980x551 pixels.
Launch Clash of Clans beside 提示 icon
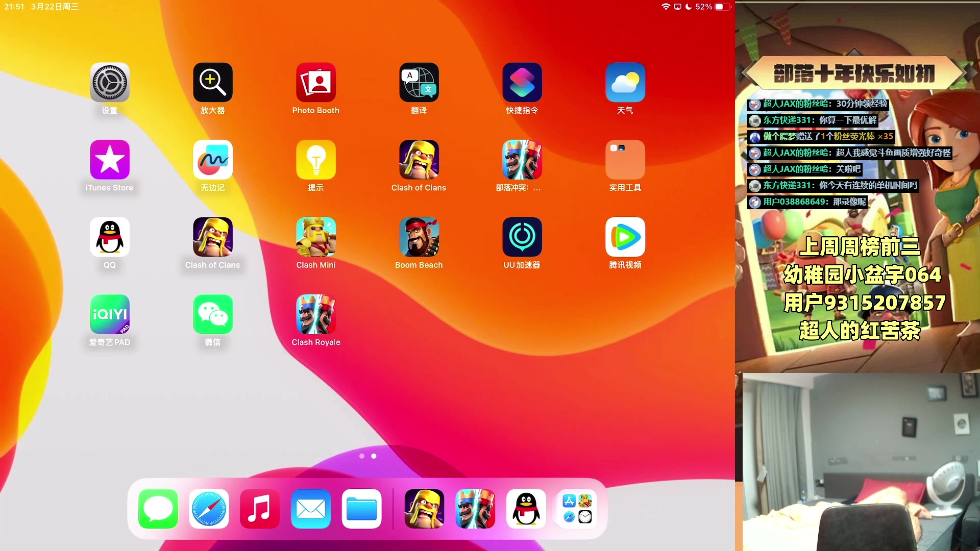click(419, 160)
